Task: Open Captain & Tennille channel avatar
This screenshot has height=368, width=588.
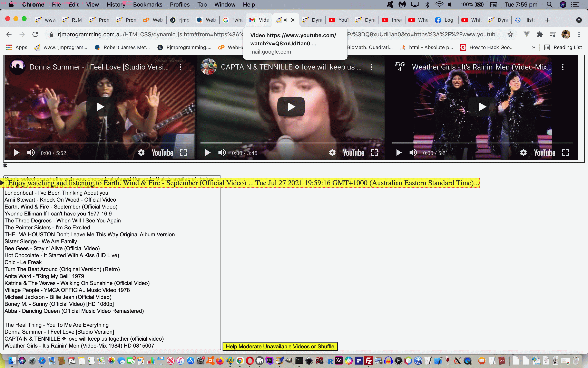Action: (208, 67)
